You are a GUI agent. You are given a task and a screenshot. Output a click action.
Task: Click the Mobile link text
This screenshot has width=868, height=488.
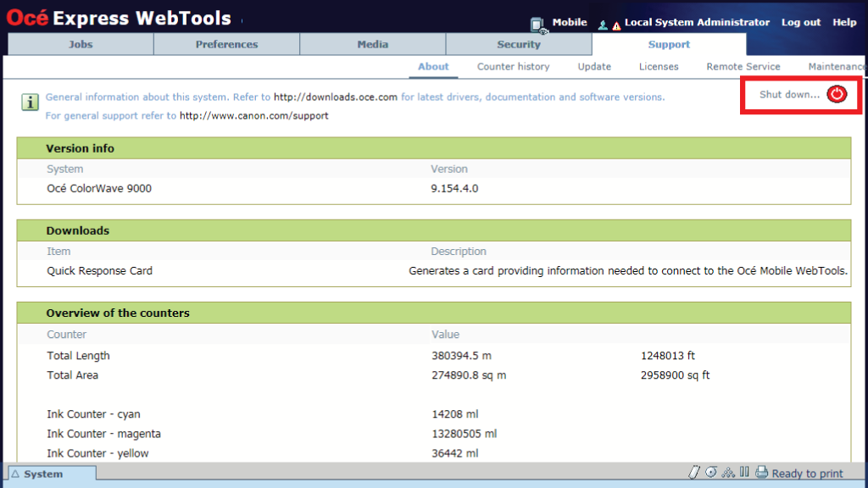pos(569,22)
